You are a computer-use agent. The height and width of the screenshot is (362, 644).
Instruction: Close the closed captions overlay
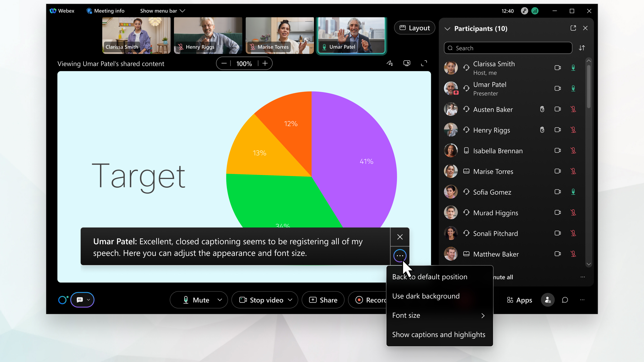[x=399, y=236]
